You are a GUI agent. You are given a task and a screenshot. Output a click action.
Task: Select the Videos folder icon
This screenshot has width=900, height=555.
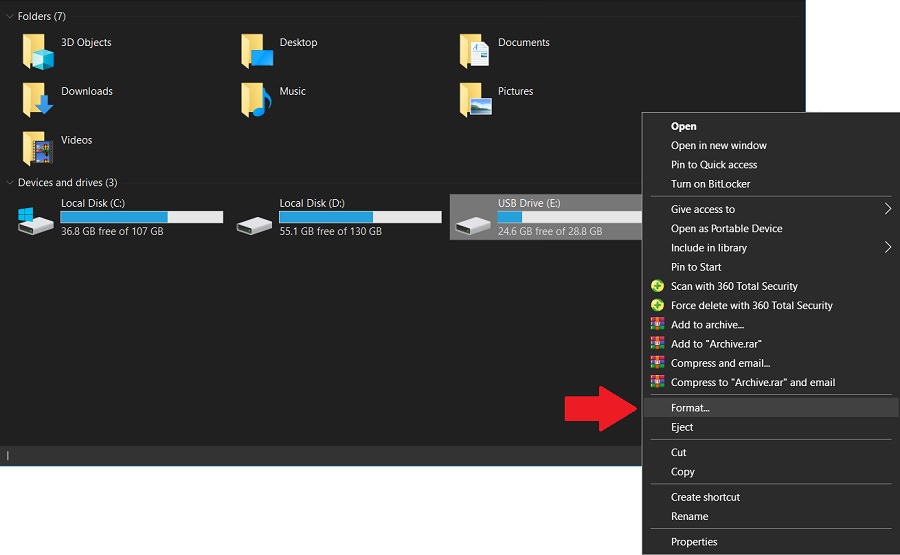click(38, 149)
